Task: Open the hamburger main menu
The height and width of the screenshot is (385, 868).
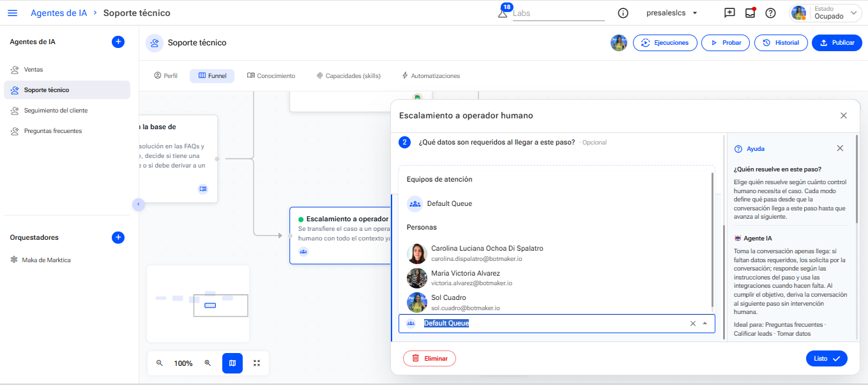Action: tap(13, 13)
